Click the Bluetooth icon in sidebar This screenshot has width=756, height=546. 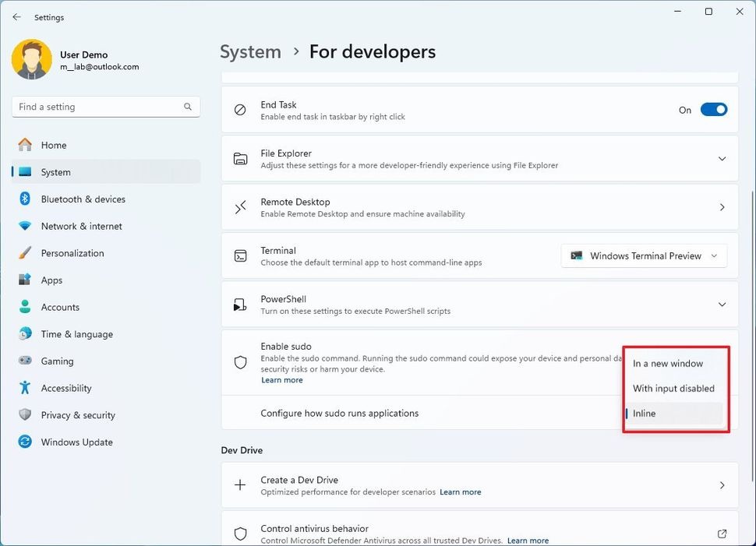pos(25,199)
